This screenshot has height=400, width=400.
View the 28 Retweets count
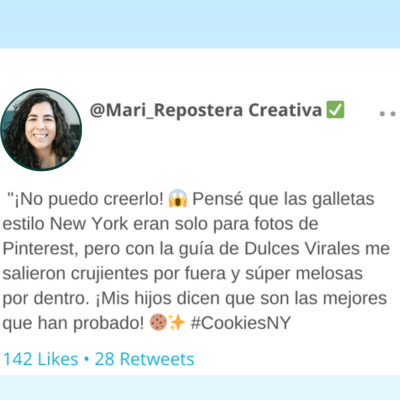[144, 359]
